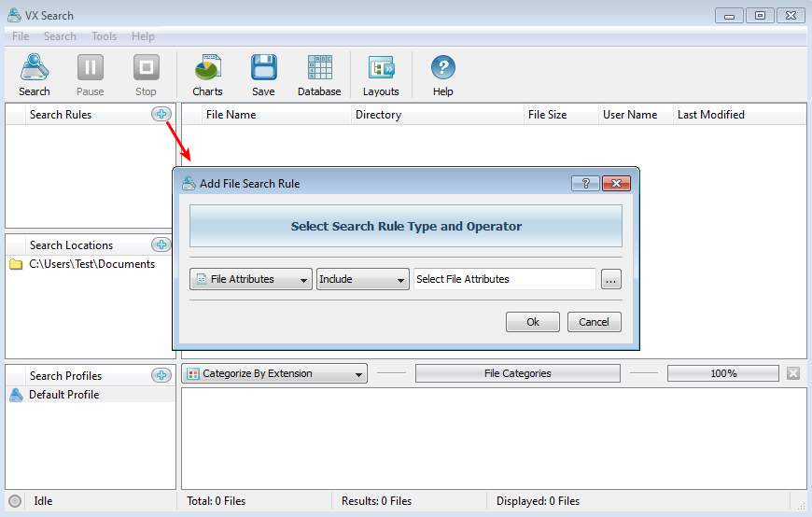Click the Search Locations panel header

point(72,245)
